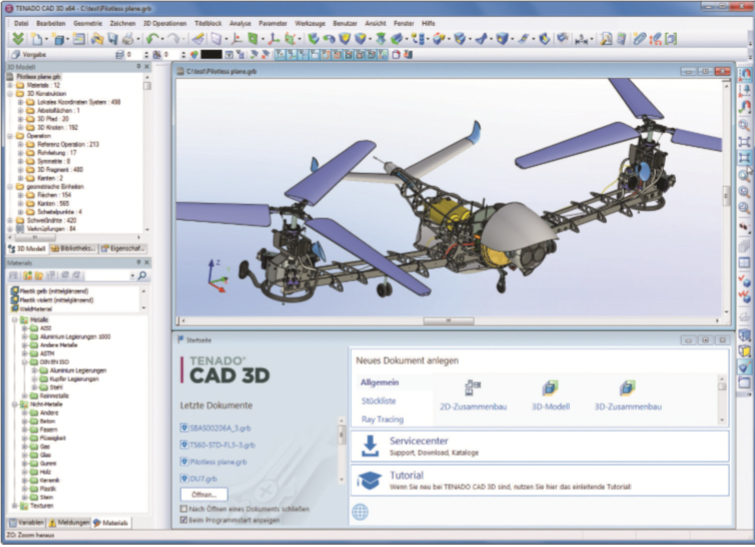Screen dimensions: 755x547
Task: Switch to the Meldungen tab
Action: [69, 522]
